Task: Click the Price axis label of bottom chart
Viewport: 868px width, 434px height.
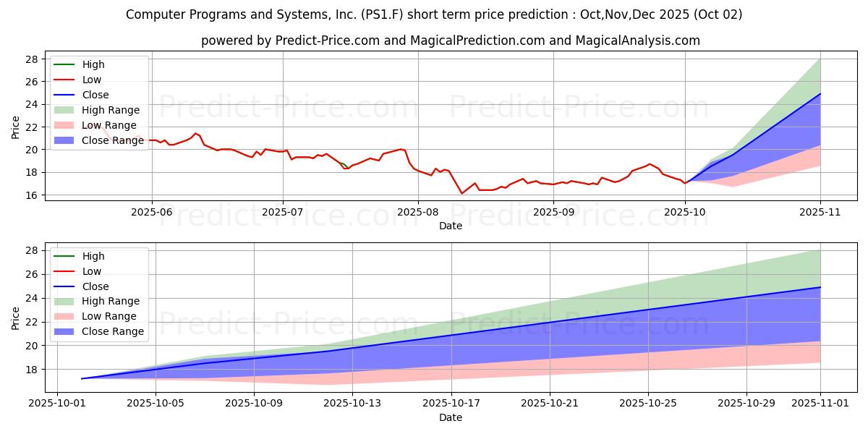Action: pos(16,318)
